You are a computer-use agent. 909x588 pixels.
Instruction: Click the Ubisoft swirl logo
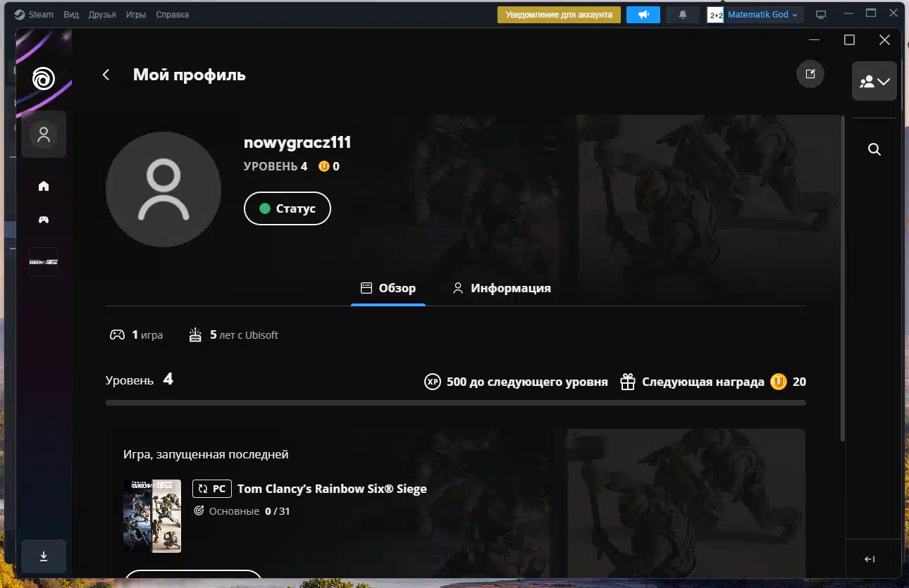[44, 78]
